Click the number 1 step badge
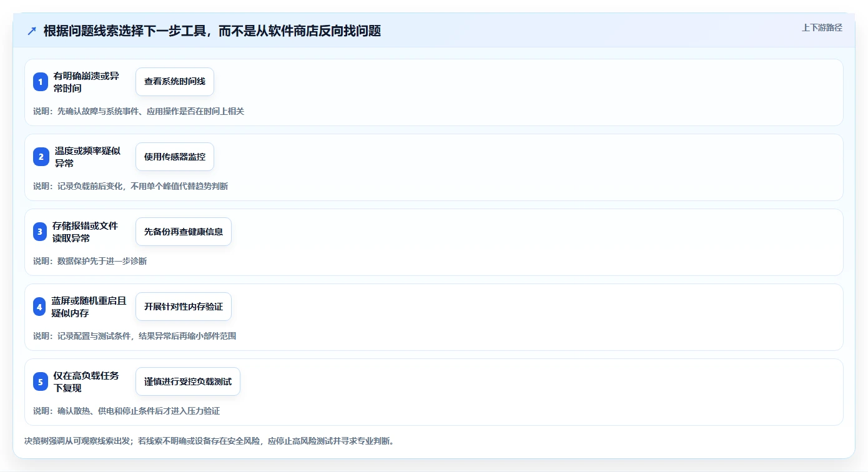 click(41, 82)
